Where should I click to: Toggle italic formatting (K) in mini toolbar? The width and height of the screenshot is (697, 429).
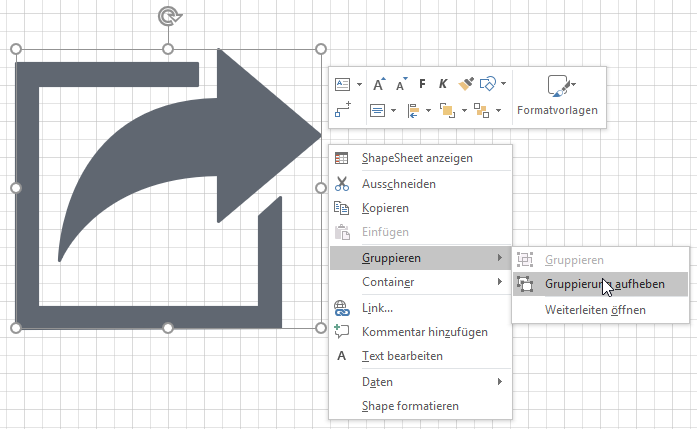click(442, 84)
